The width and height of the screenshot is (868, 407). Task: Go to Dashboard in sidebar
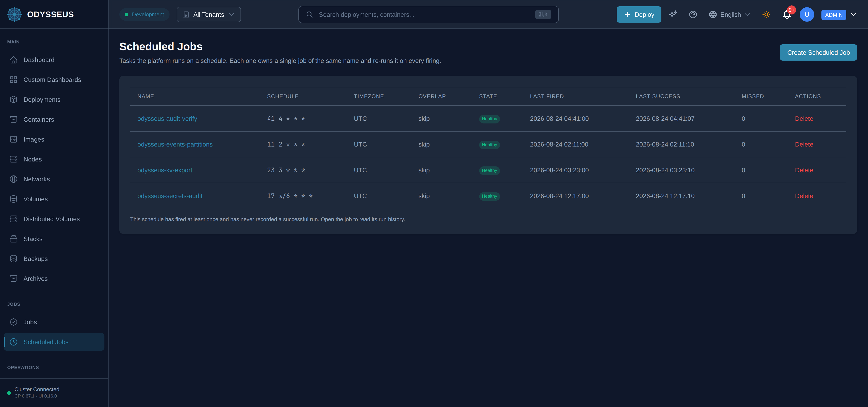pyautogui.click(x=54, y=60)
